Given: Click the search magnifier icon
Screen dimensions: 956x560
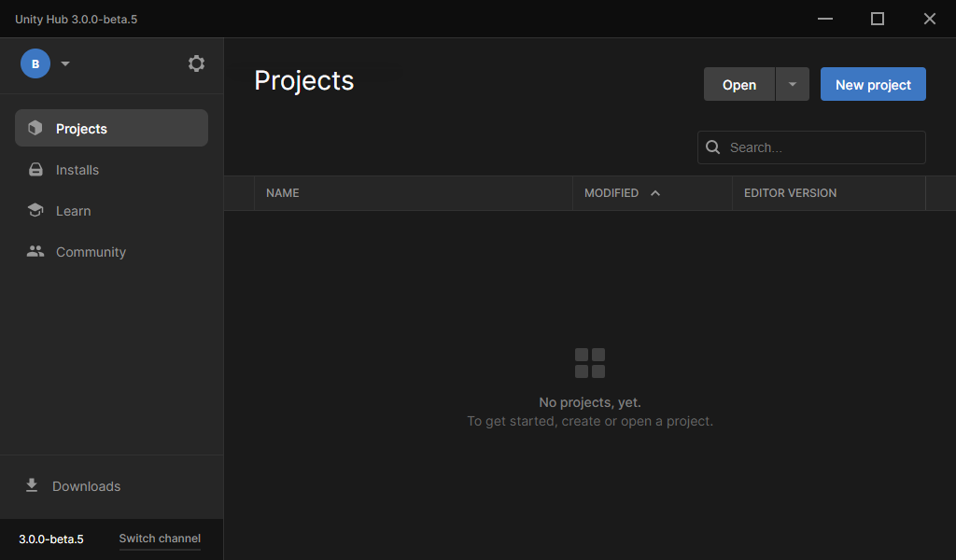Looking at the screenshot, I should [712, 147].
